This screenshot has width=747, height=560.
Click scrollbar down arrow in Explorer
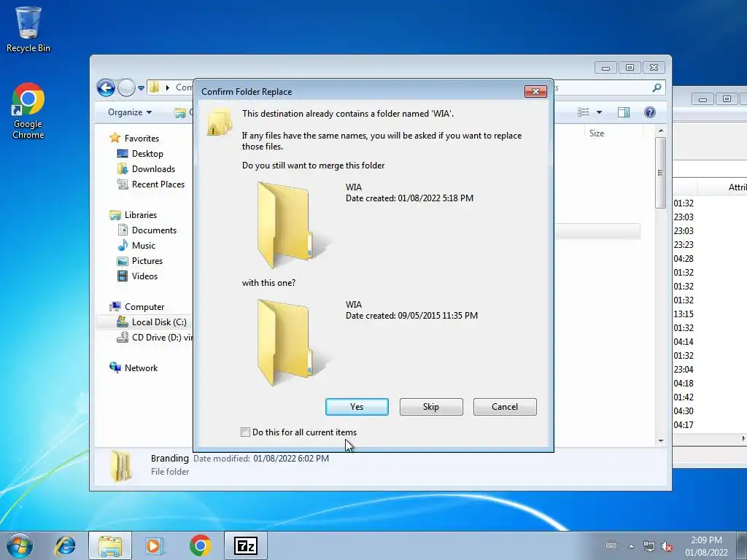click(x=661, y=440)
